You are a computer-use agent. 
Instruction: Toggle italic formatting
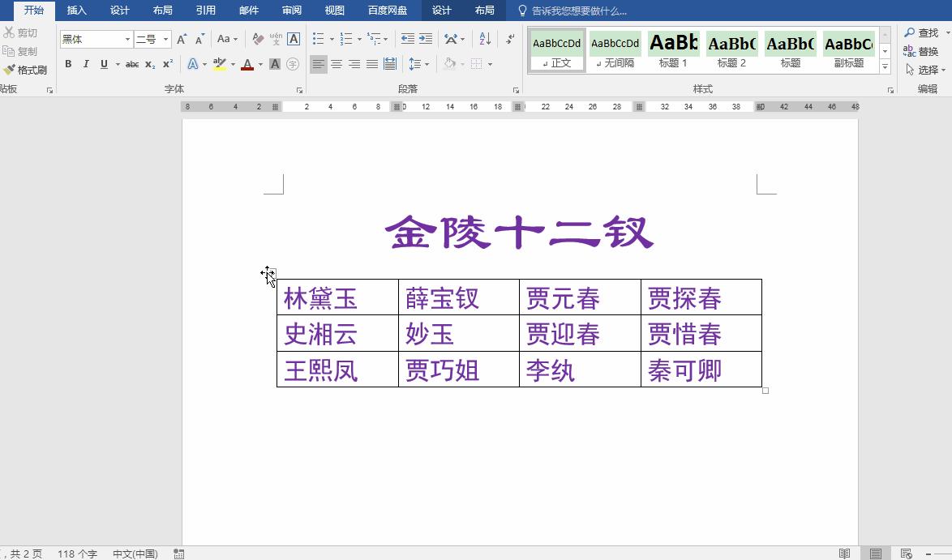[86, 64]
